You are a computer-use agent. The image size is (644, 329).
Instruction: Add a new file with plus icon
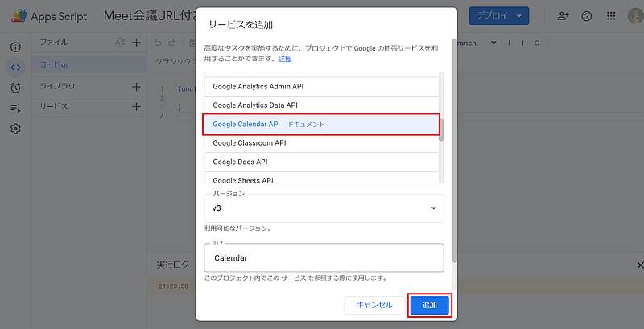[x=136, y=43]
